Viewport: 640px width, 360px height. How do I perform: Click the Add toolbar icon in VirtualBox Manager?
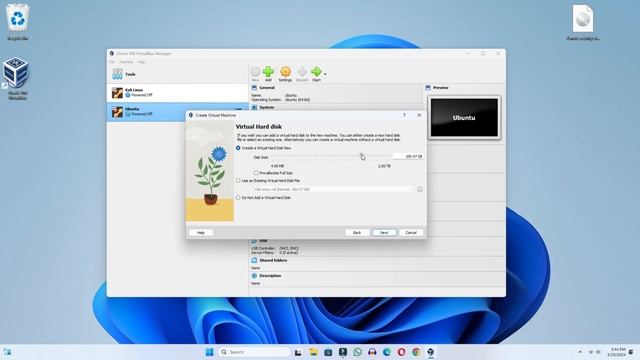(x=268, y=74)
